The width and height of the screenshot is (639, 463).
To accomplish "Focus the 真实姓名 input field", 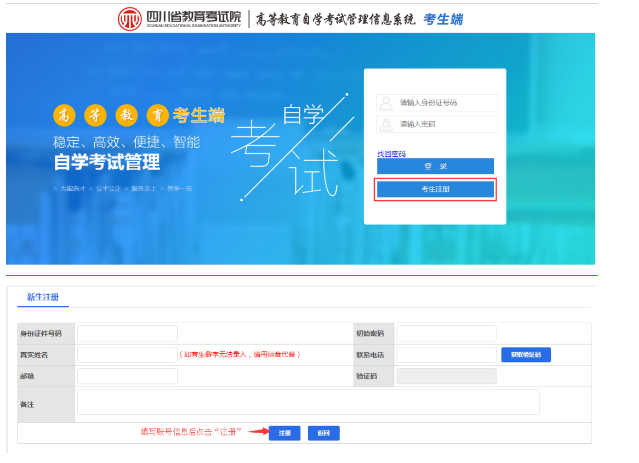I will (128, 355).
